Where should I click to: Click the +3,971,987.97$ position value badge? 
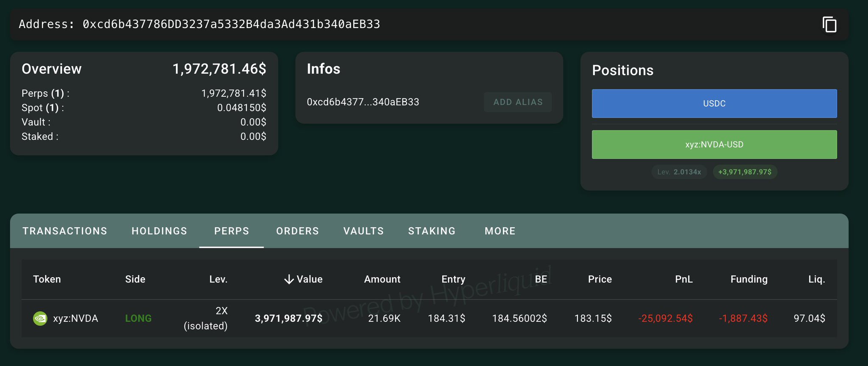click(x=745, y=172)
